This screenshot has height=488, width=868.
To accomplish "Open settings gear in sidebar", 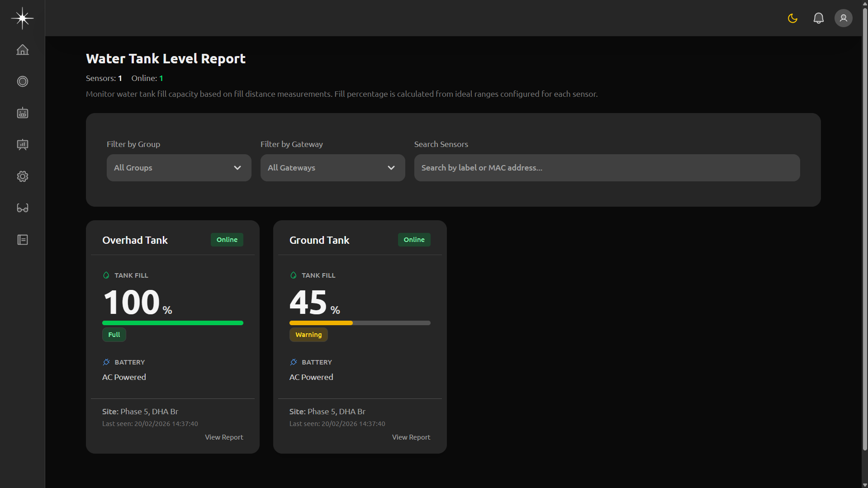I will [22, 176].
